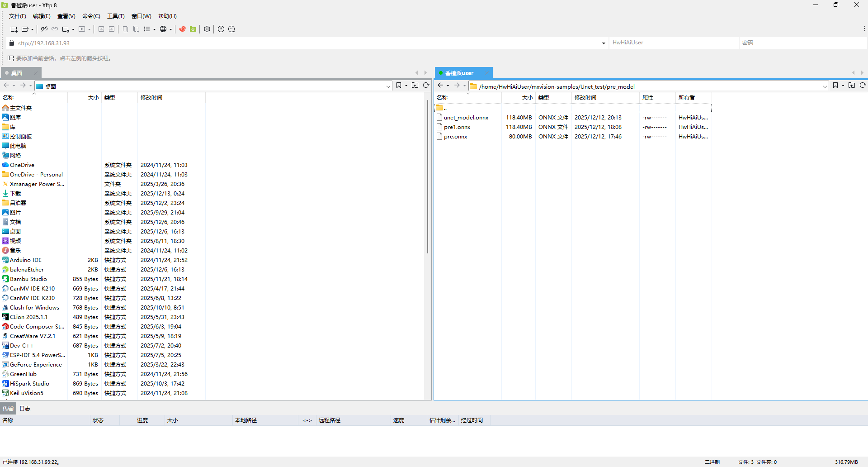Switch to the 日志 tab
Viewport: 868px width, 467px height.
[25, 408]
